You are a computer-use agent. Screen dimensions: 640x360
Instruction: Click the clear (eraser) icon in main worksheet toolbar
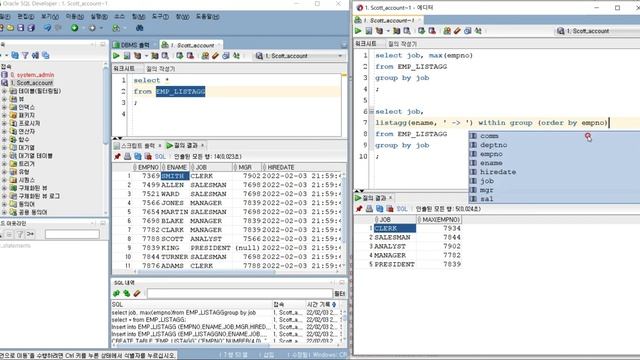pyautogui.click(x=216, y=56)
